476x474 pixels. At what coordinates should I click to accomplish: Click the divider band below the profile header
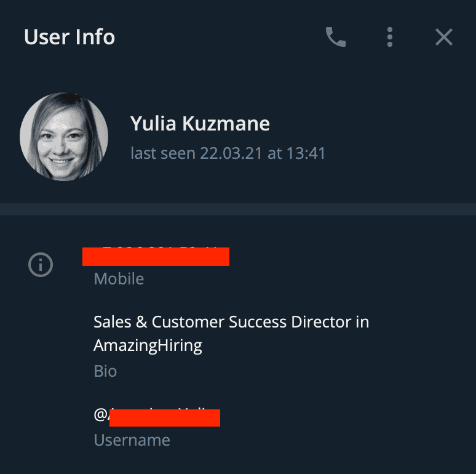coord(238,209)
